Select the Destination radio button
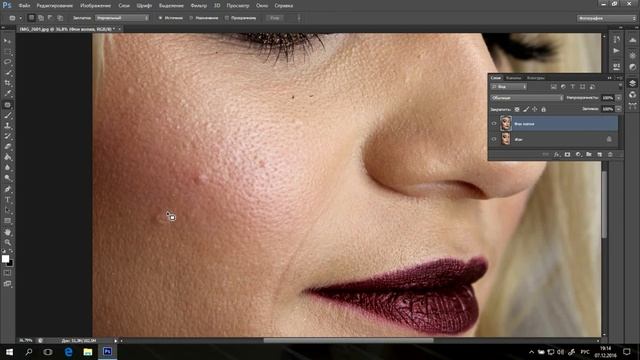 [191, 18]
